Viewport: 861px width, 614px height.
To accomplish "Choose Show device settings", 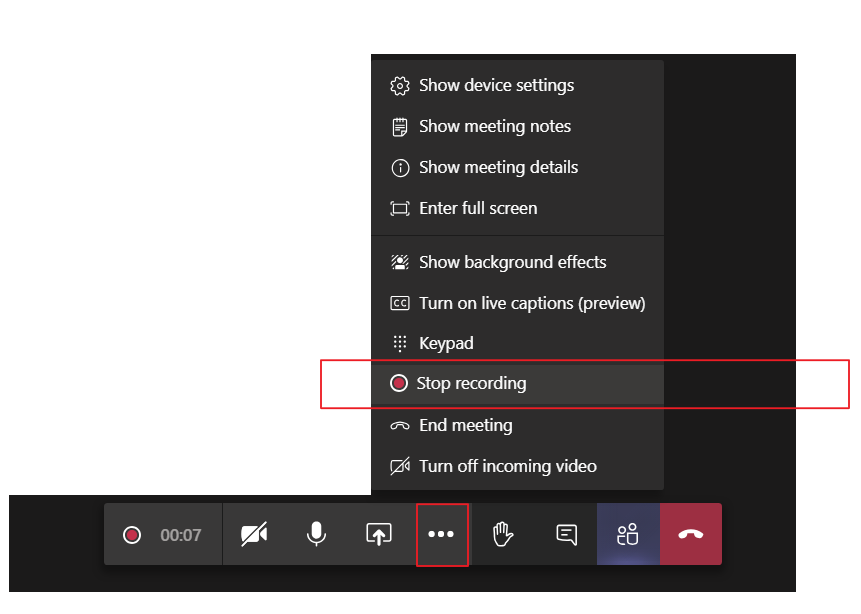I will coord(518,86).
